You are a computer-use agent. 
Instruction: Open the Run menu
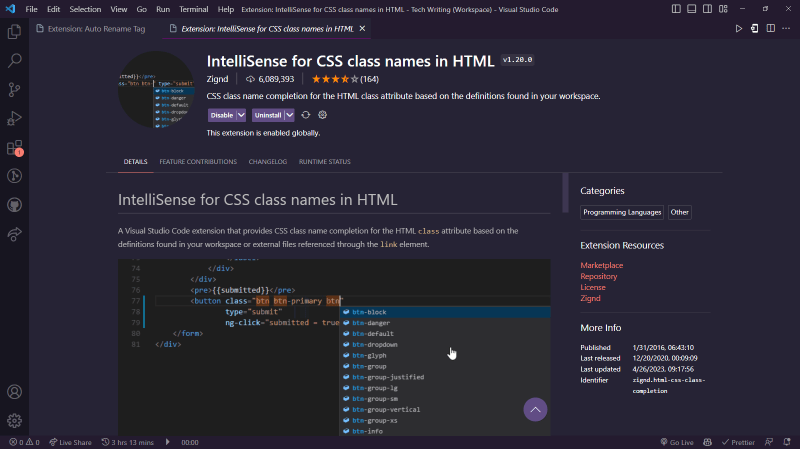pos(163,9)
